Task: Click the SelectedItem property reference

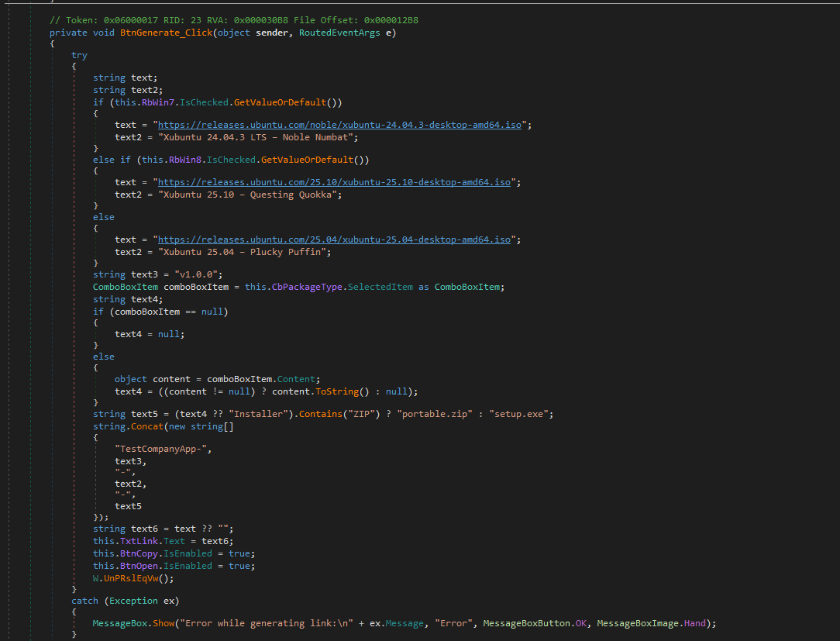Action: click(380, 287)
